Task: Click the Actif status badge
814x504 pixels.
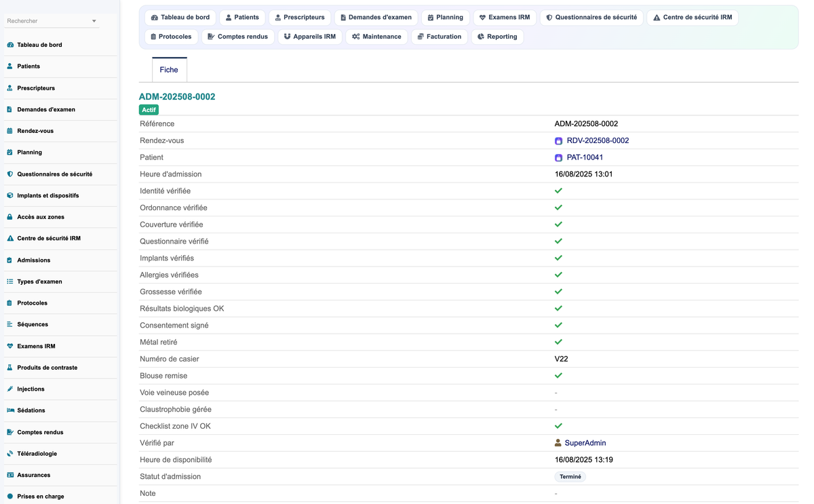Action: coord(149,110)
